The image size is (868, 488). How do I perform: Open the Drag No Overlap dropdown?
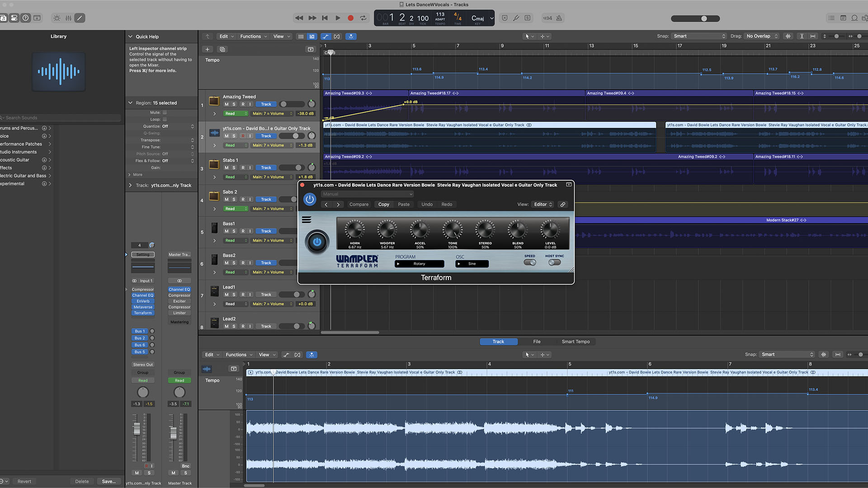[762, 36]
